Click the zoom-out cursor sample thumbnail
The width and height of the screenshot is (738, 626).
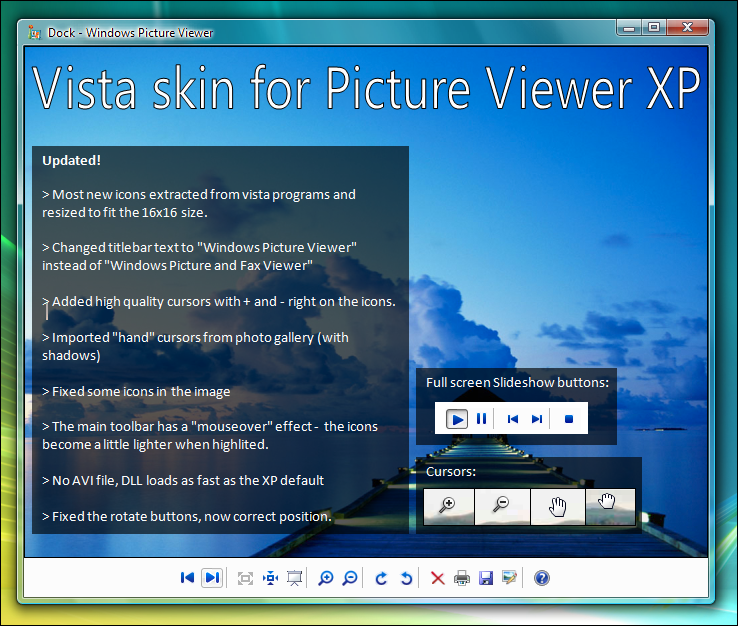502,507
